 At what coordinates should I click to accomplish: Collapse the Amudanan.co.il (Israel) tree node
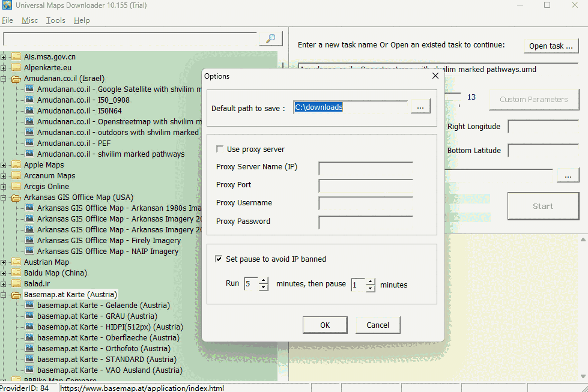click(x=4, y=78)
